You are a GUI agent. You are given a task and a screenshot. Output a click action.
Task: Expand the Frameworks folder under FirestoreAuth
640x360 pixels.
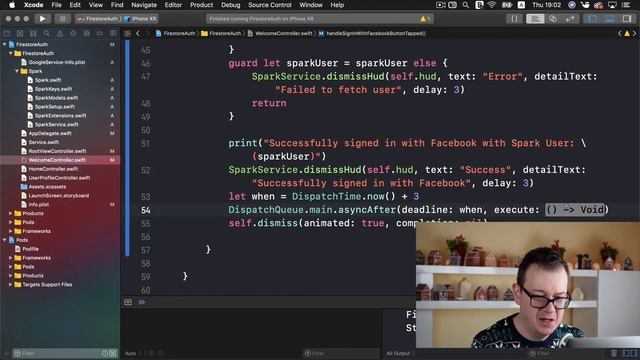coord(11,231)
